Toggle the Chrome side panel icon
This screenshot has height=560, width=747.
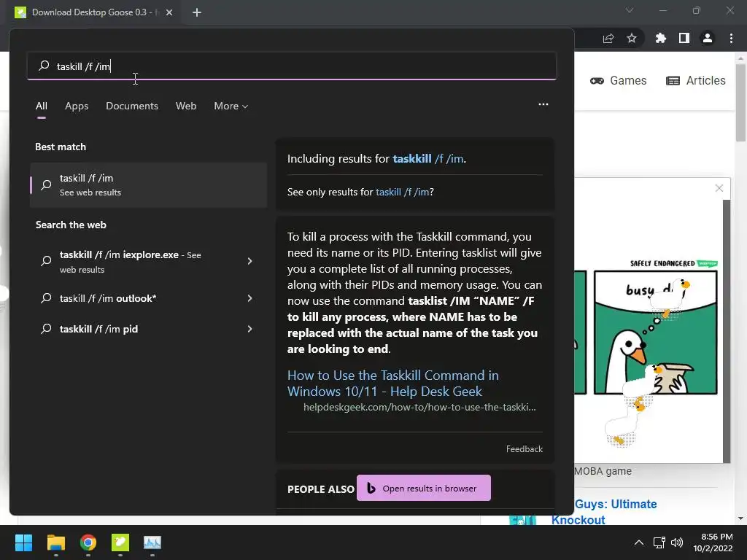tap(684, 38)
